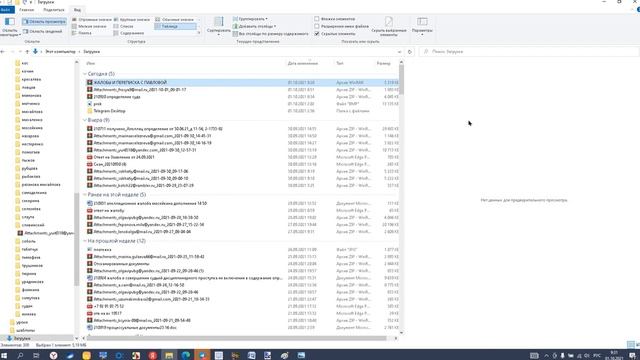The width and height of the screenshot is (640, 360).
Task: Open the словинский folder in the tree
Action: (x=33, y=225)
